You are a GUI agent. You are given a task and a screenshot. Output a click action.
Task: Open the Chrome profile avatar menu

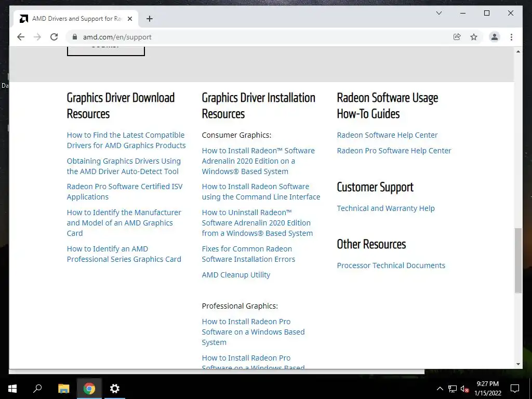[x=495, y=37]
